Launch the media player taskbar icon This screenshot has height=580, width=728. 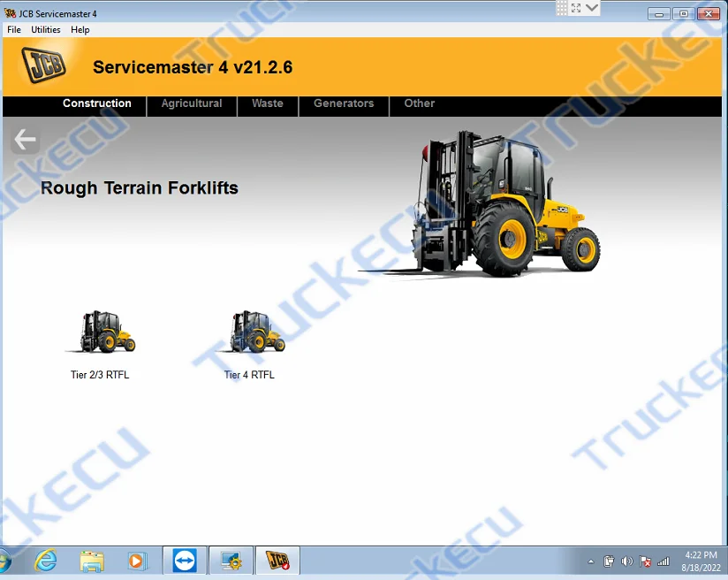point(138,561)
